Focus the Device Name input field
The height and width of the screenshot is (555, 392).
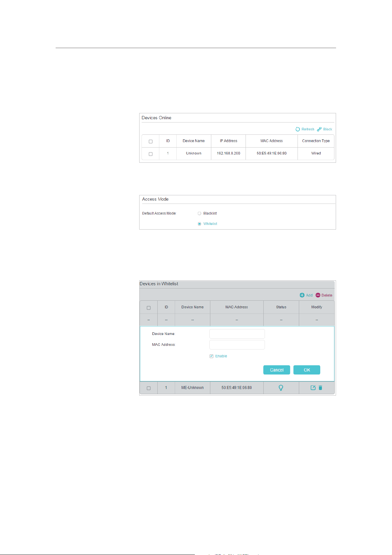[237, 334]
